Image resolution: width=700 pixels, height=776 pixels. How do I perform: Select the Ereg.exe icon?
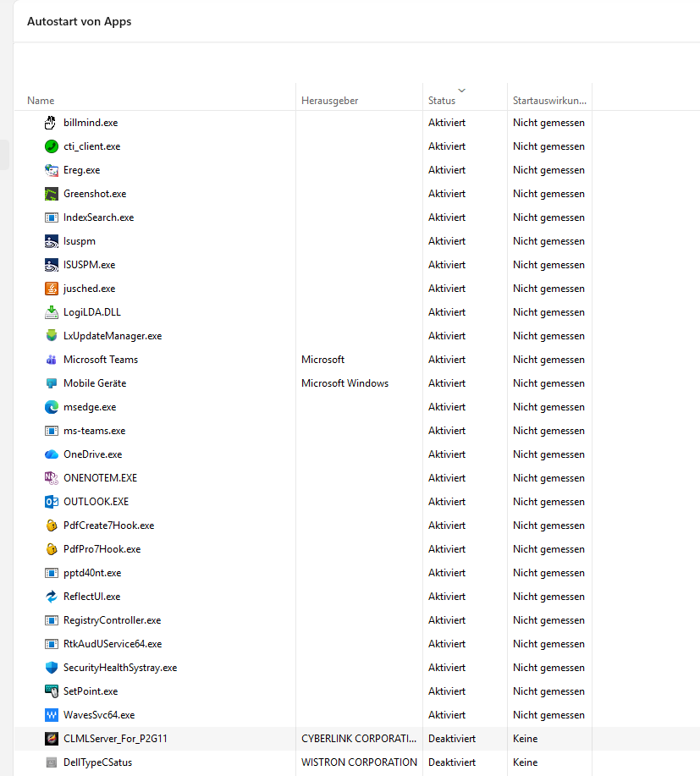(x=51, y=170)
